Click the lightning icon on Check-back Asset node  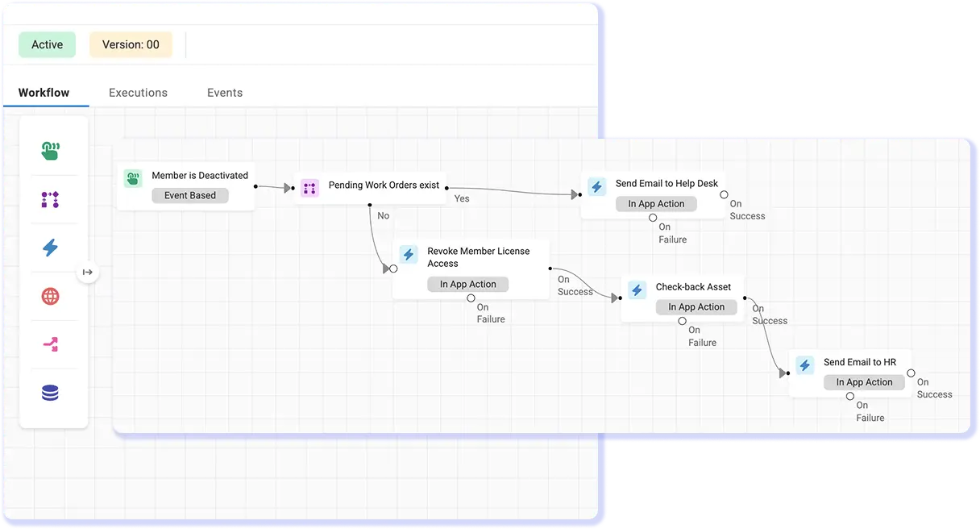637,290
